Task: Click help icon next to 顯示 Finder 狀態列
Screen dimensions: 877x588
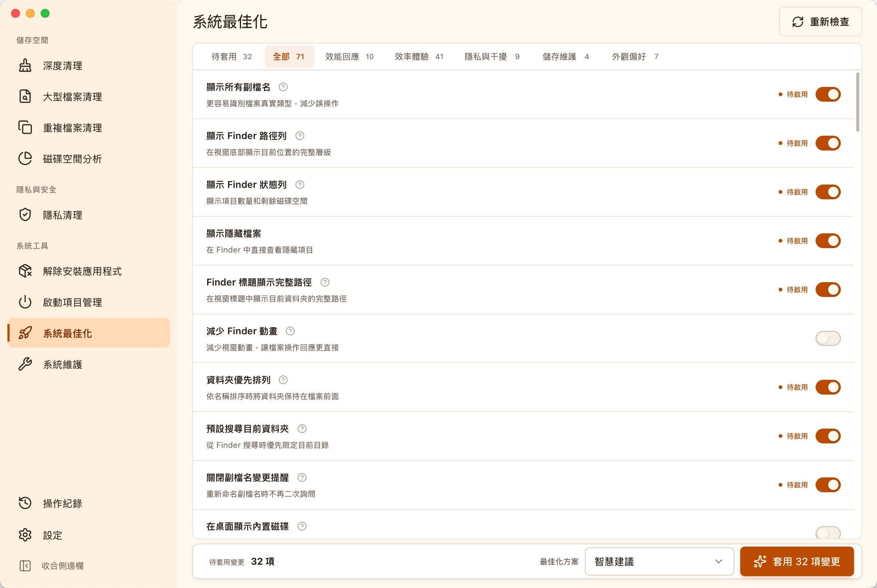Action: (x=299, y=185)
